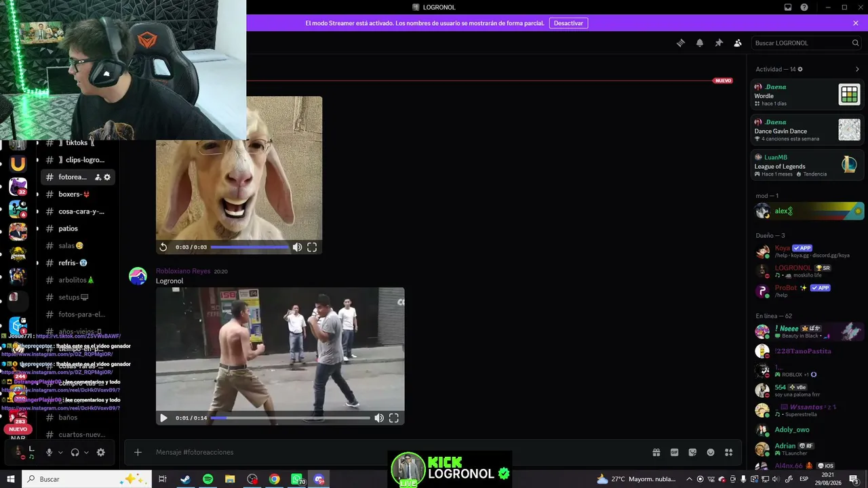Open the sticker picker
Screen dimensions: 868x488
[692, 452]
